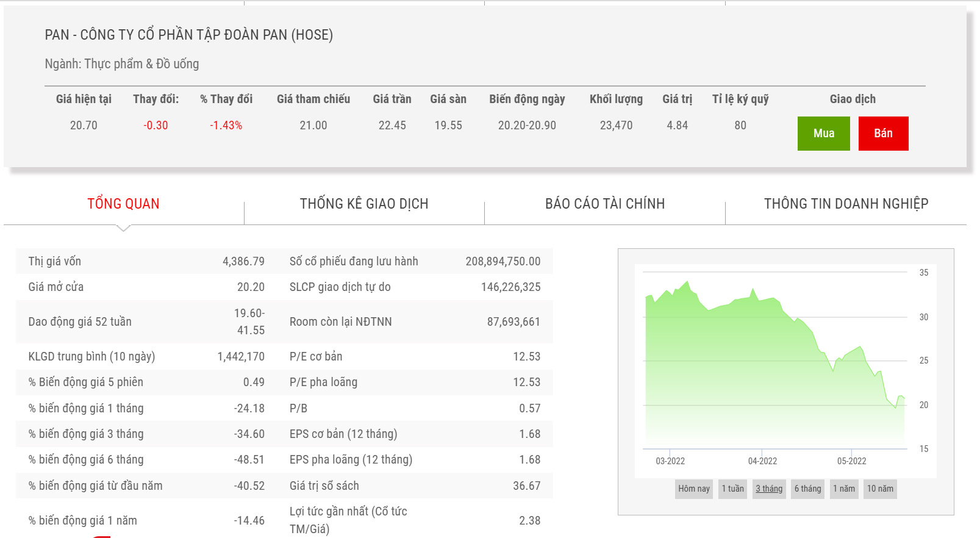The height and width of the screenshot is (538, 980).
Task: Open the Thống kê giao dịch tab
Action: coord(364,204)
